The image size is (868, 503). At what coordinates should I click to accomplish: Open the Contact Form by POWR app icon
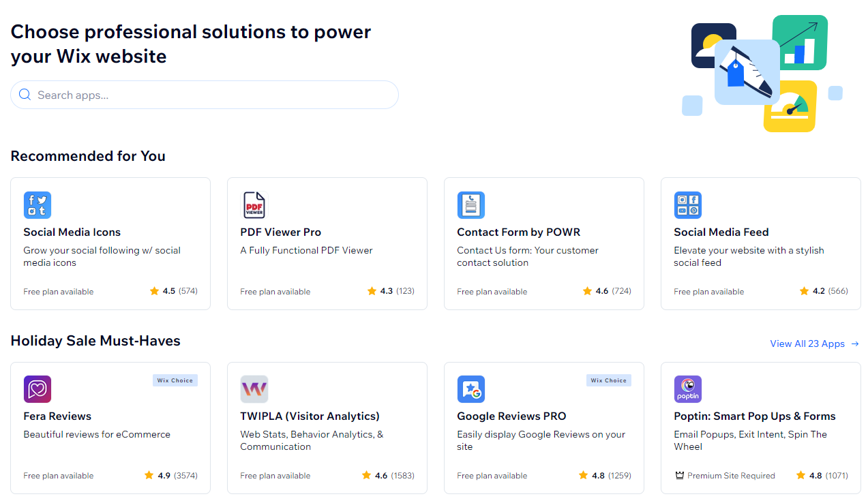pyautogui.click(x=470, y=204)
